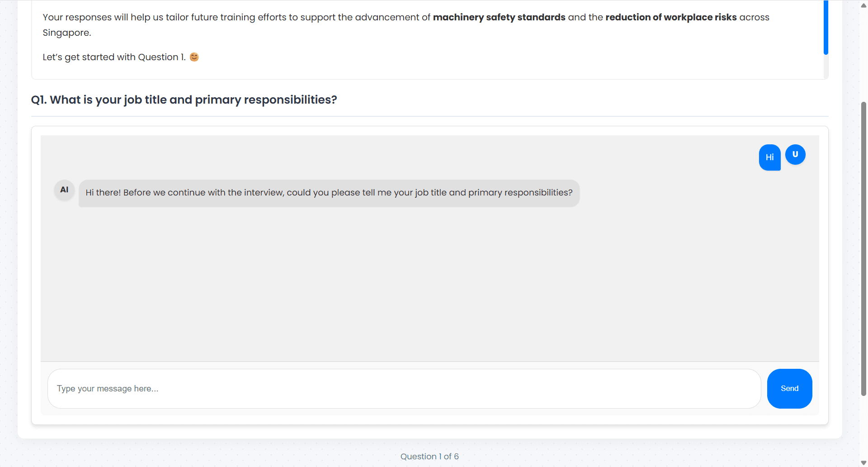Viewport: 868px width, 467px height.
Task: Click the blue intro panel scrollbar thumb
Action: [x=826, y=27]
